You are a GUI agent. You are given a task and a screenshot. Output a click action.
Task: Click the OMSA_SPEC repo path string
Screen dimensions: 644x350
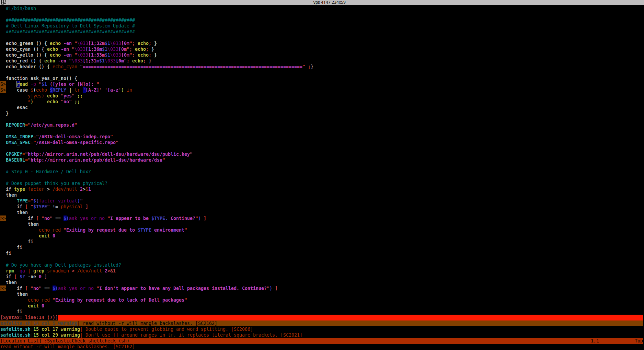pos(77,143)
